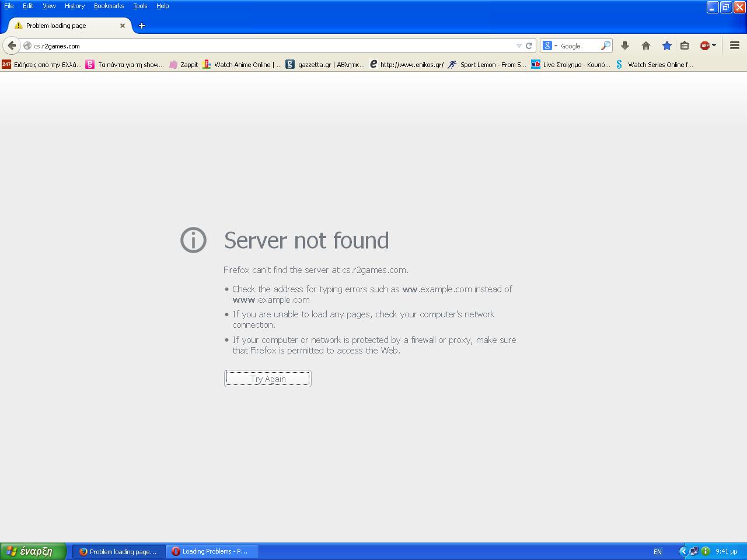
Task: Go to the Home page icon
Action: [645, 45]
